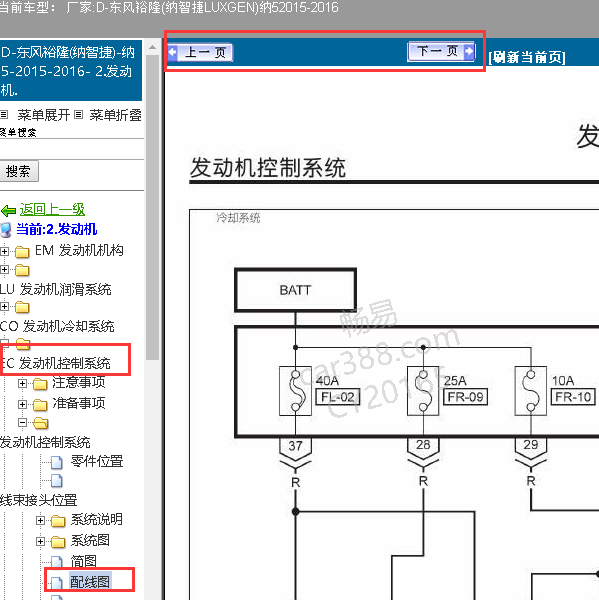This screenshot has width=599, height=600.
Task: Click the 零件位置 document icon
Action: [x=57, y=462]
